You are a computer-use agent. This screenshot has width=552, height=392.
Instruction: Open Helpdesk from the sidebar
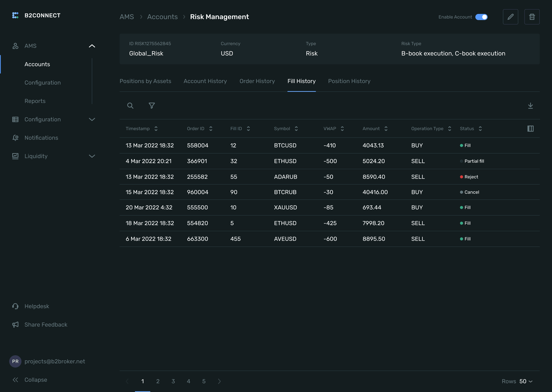pyautogui.click(x=37, y=306)
